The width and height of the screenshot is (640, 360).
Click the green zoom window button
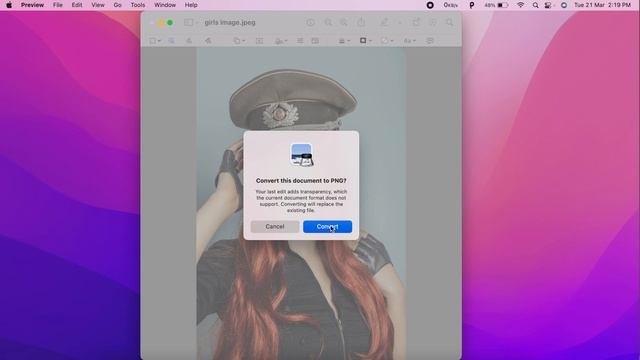(x=170, y=22)
